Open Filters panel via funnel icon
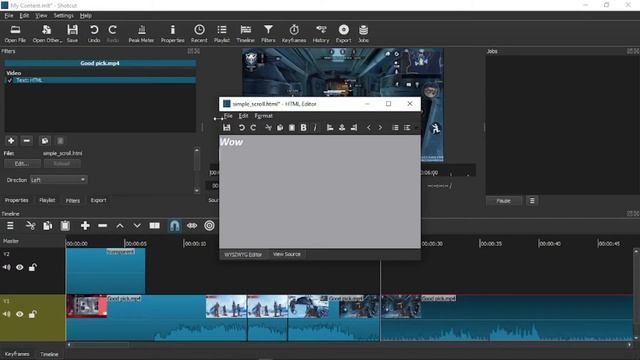 coord(268,33)
